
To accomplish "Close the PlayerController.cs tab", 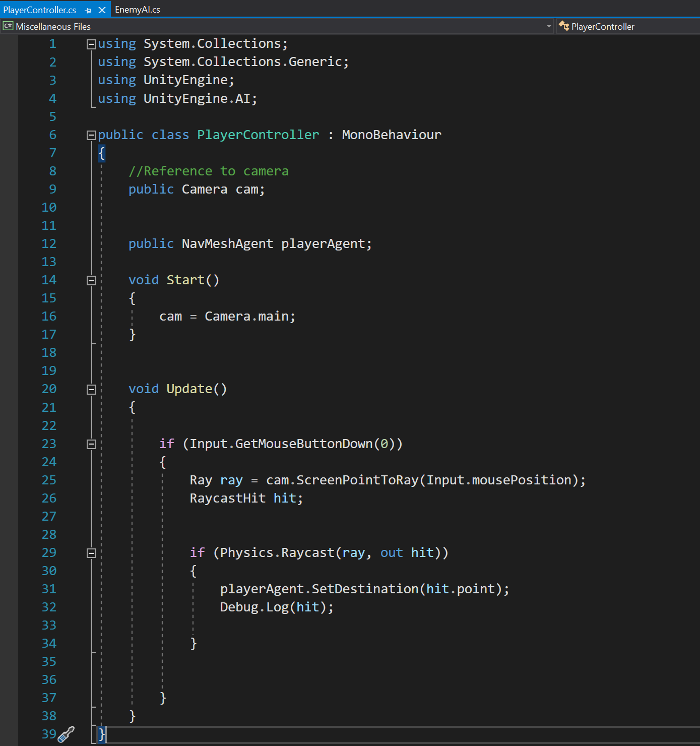I will coord(102,10).
